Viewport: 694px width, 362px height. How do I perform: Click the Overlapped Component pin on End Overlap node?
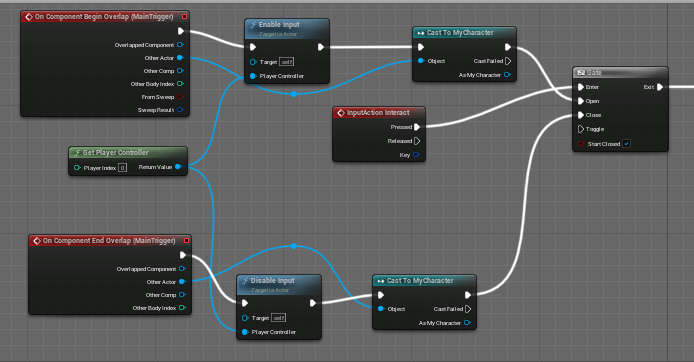click(182, 269)
